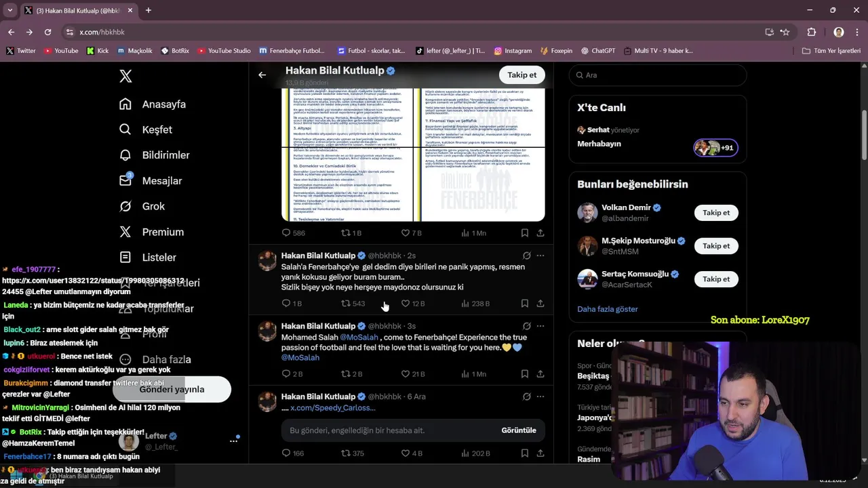Bookmark the Mohamed Salah tweet
Viewport: 868px width, 488px height.
click(525, 374)
